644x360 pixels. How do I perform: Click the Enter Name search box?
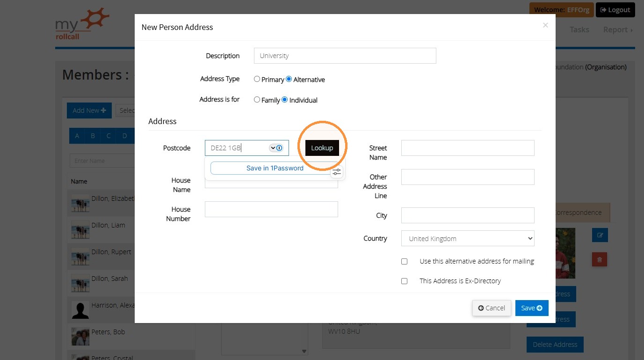[102, 161]
